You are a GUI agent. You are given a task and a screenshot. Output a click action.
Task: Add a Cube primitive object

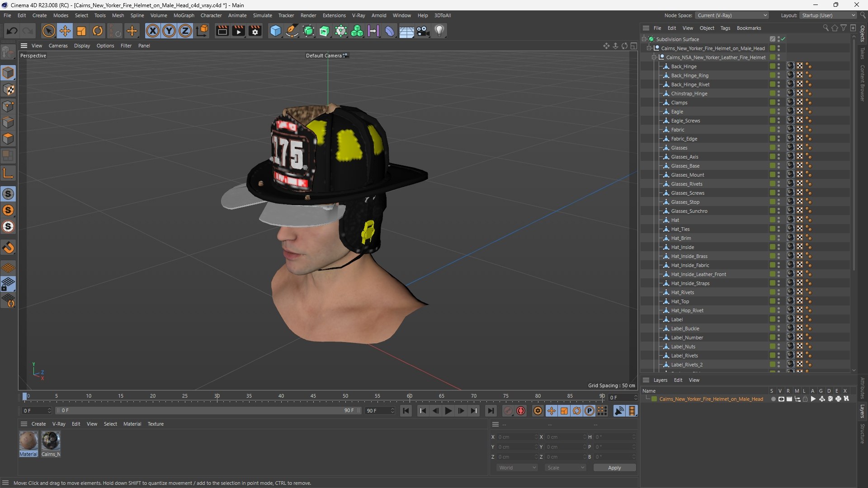coord(275,31)
